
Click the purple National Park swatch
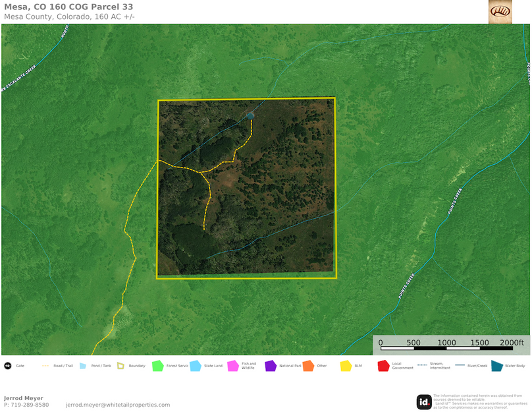pos(270,366)
